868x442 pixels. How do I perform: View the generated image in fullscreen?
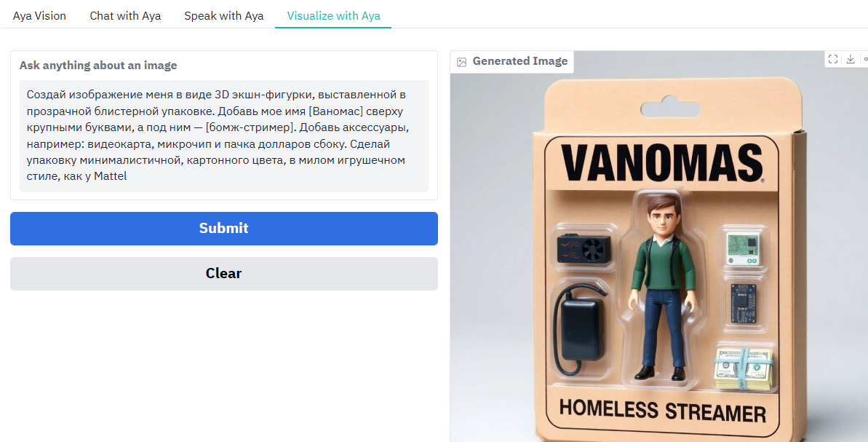point(832,59)
